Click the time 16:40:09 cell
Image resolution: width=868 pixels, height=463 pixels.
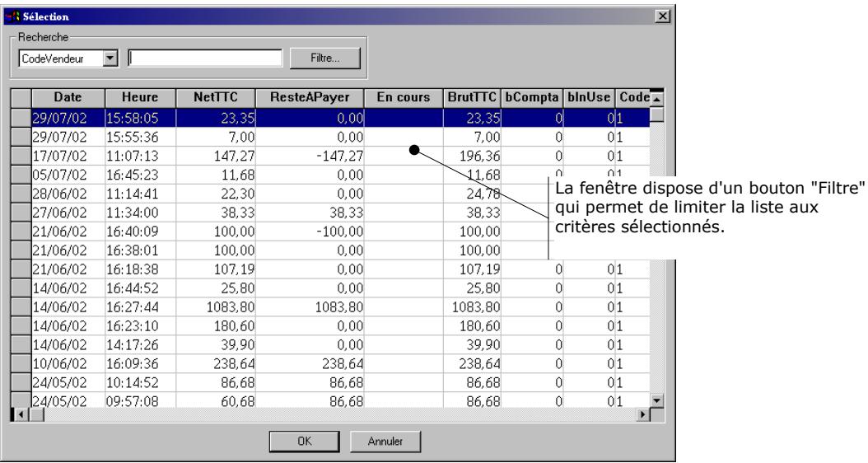[140, 231]
